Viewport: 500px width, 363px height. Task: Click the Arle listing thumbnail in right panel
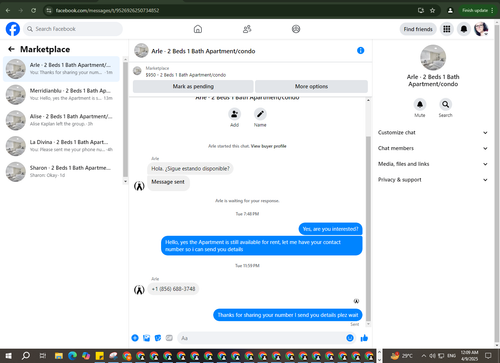[433, 58]
